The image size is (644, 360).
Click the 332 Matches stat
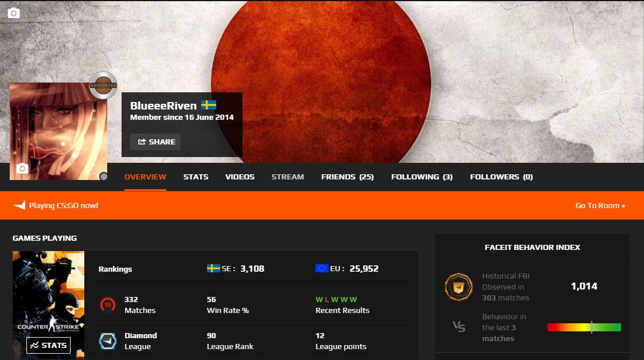[x=140, y=305]
